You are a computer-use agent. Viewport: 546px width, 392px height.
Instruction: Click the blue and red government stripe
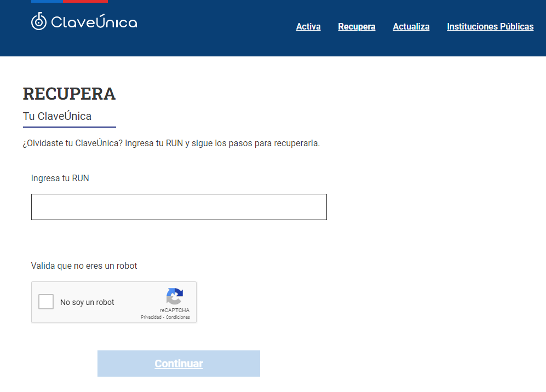pos(69,2)
